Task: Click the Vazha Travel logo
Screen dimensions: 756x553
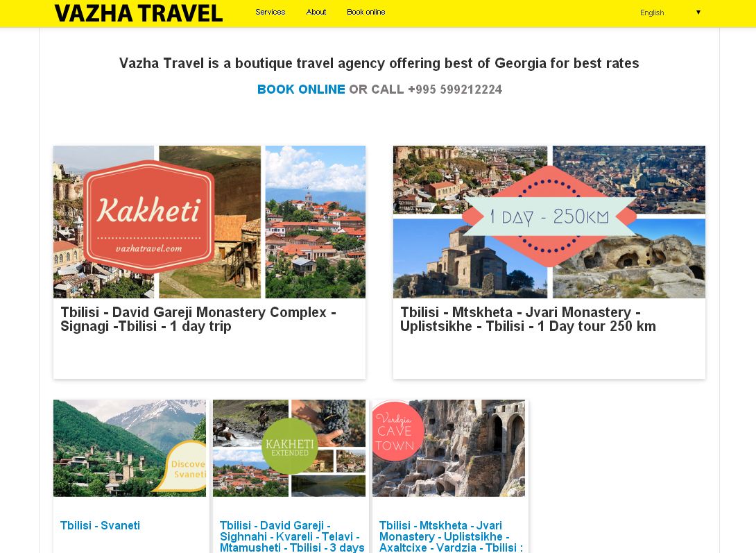Action: pyautogui.click(x=139, y=13)
